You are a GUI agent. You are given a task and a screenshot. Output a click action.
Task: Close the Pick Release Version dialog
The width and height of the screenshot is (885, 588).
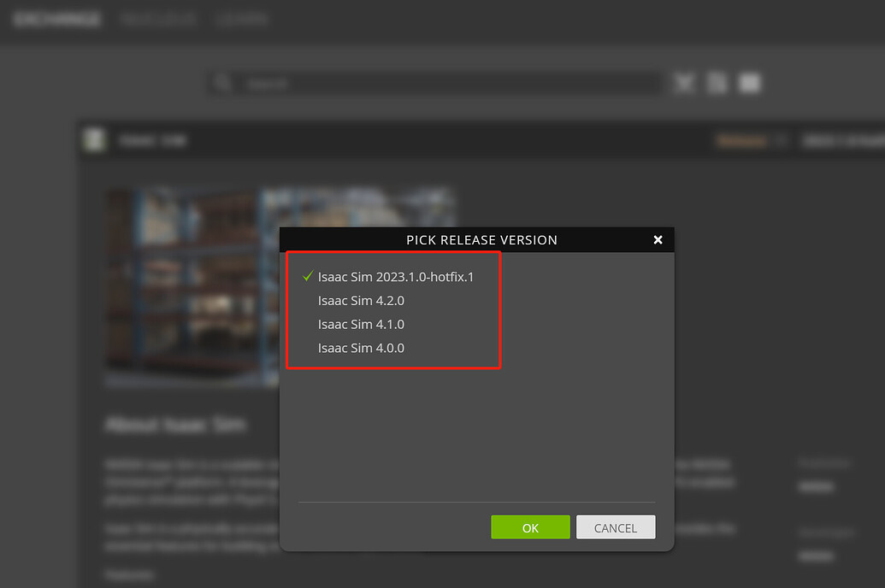[658, 239]
